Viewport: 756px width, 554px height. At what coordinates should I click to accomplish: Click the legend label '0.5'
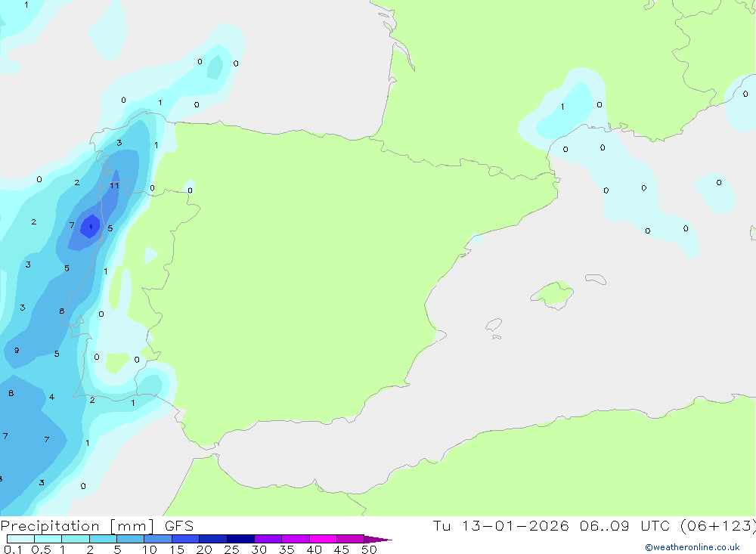41,549
